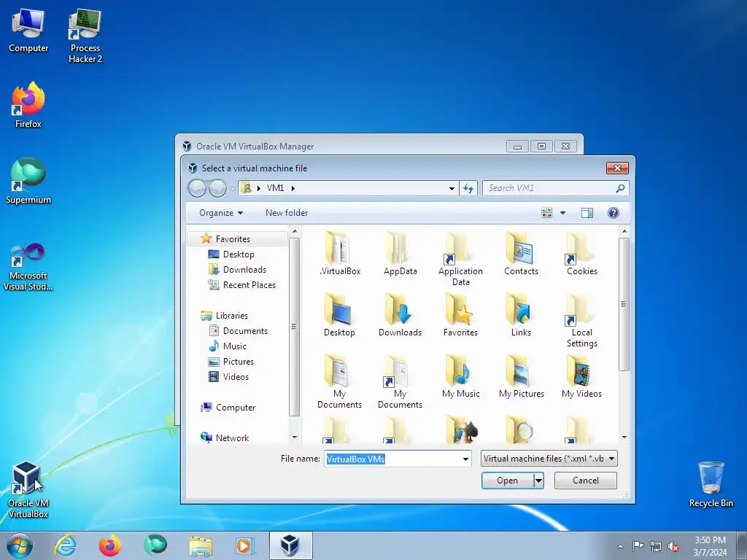747x560 pixels.
Task: Select the Microsoft Visual Studio desktop shortcut
Action: pyautogui.click(x=28, y=267)
